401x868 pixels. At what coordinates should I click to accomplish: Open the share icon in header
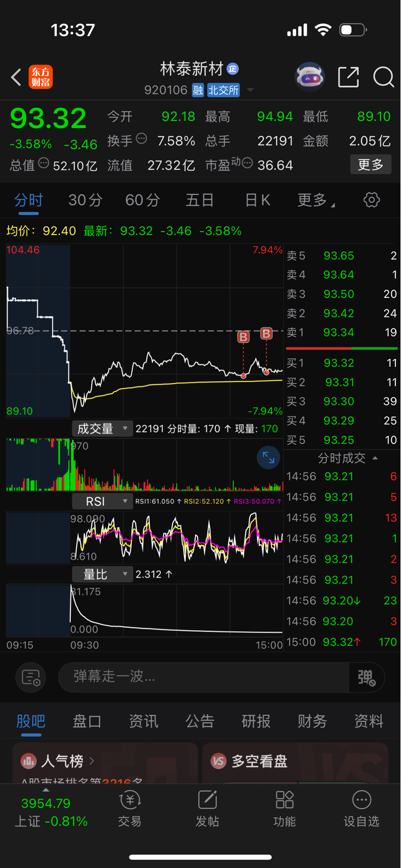348,77
